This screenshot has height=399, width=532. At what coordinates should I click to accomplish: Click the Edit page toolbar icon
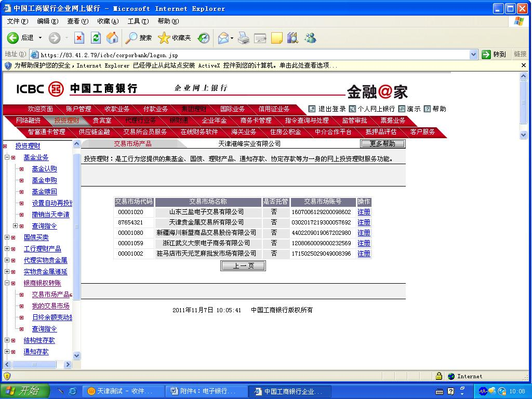click(x=260, y=37)
